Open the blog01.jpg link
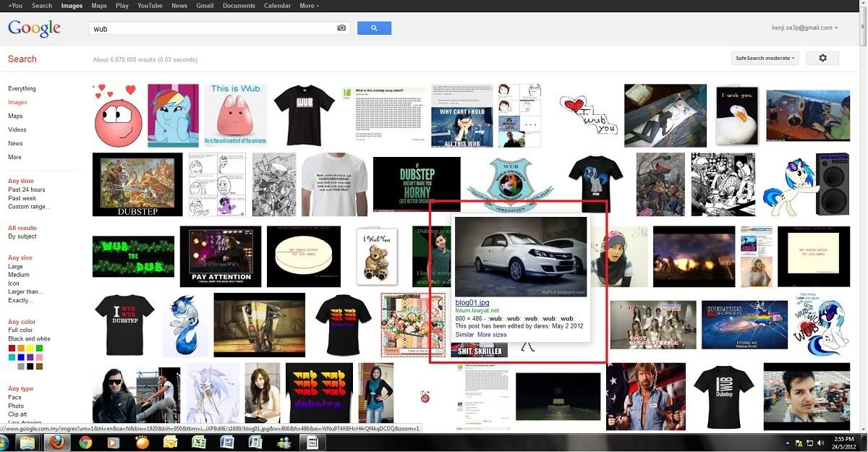868x452 pixels. [472, 302]
